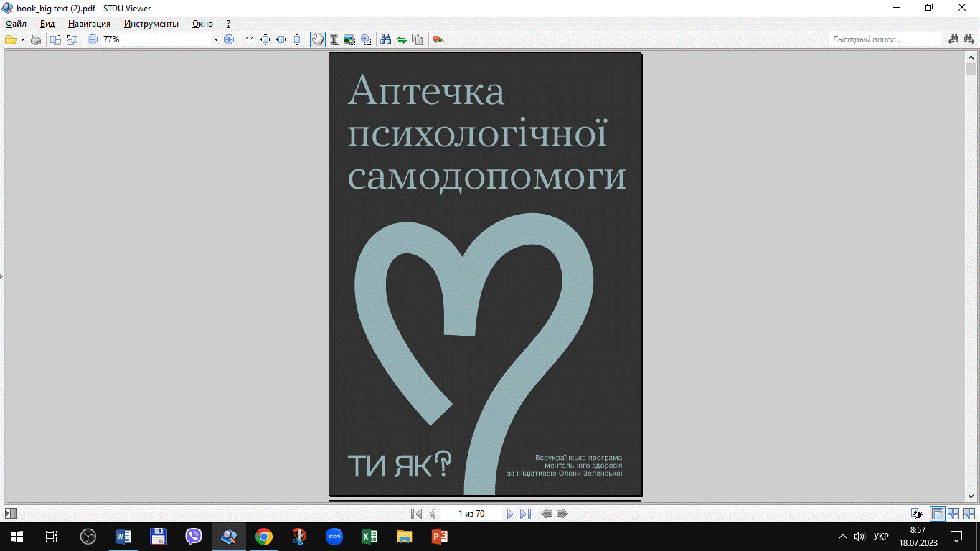This screenshot has height=551, width=980.
Task: Open Viber from the taskbar
Action: 194,536
